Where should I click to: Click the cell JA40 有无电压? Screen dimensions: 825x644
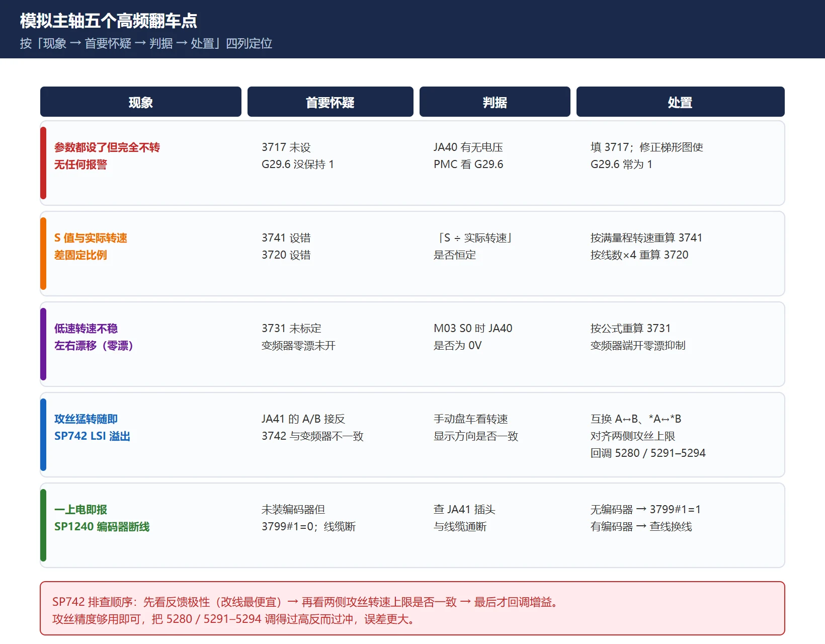pyautogui.click(x=468, y=147)
